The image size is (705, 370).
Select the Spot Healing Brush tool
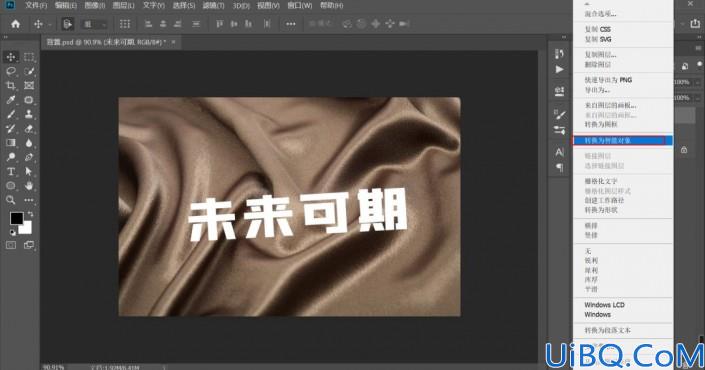[29, 100]
